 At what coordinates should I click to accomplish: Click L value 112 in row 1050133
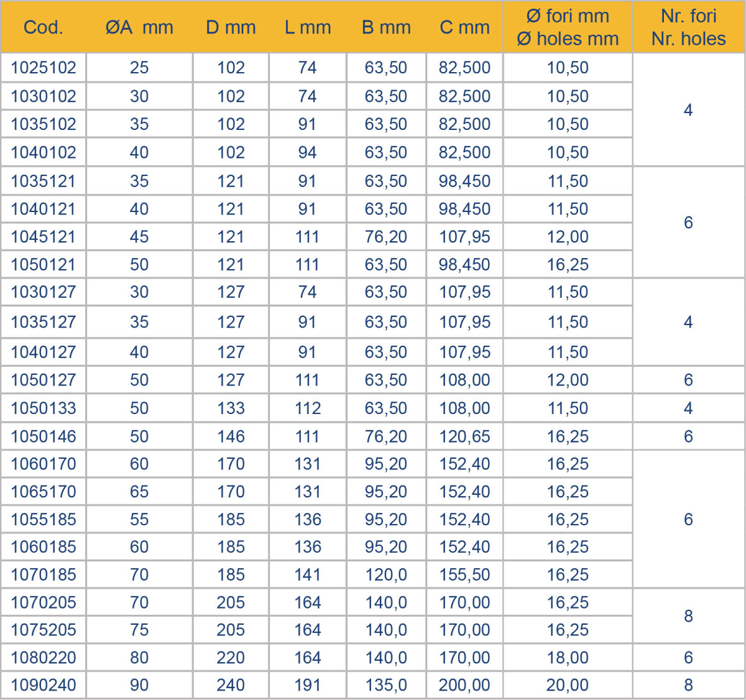pyautogui.click(x=308, y=408)
